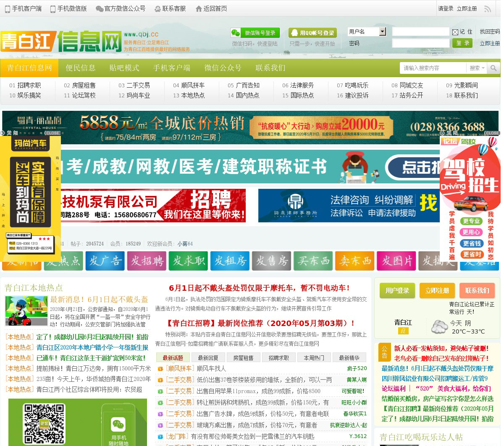Expand the search type dropdown
The image size is (504, 446).
click(x=477, y=68)
